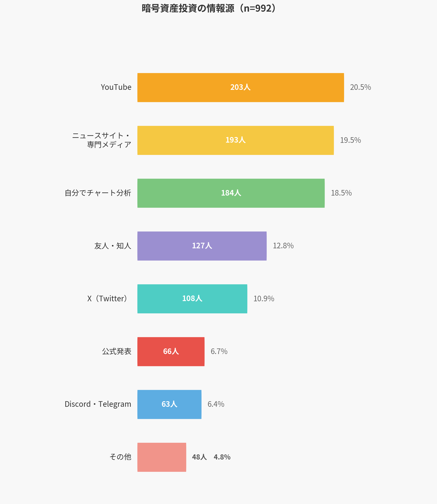Click the X（Twitter） category label
Image resolution: width=437 pixels, height=504 pixels.
tap(108, 299)
